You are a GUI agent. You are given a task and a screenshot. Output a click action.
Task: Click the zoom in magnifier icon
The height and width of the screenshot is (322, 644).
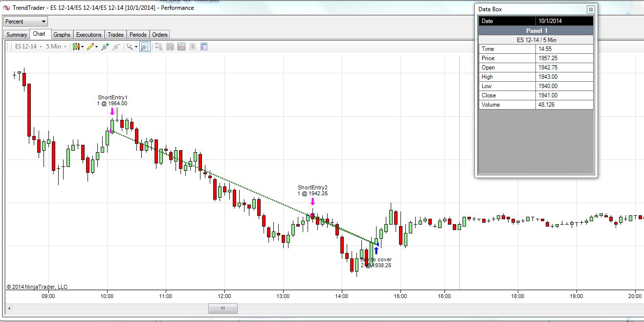[105, 46]
